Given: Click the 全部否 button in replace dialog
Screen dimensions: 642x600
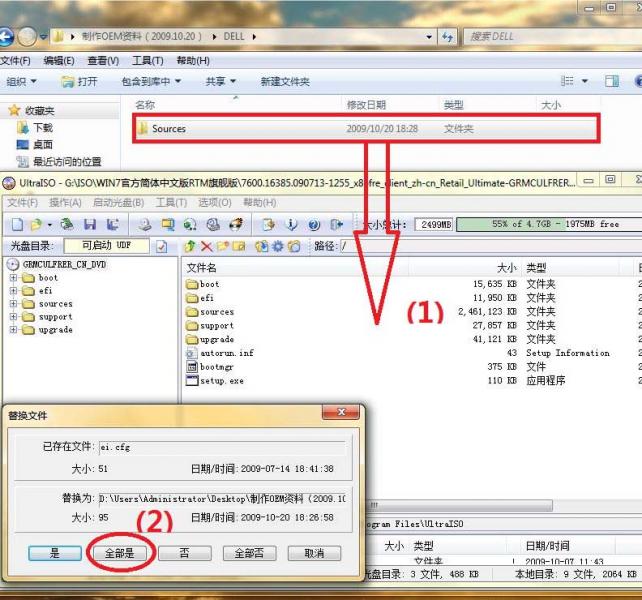Looking at the screenshot, I should coord(249,553).
